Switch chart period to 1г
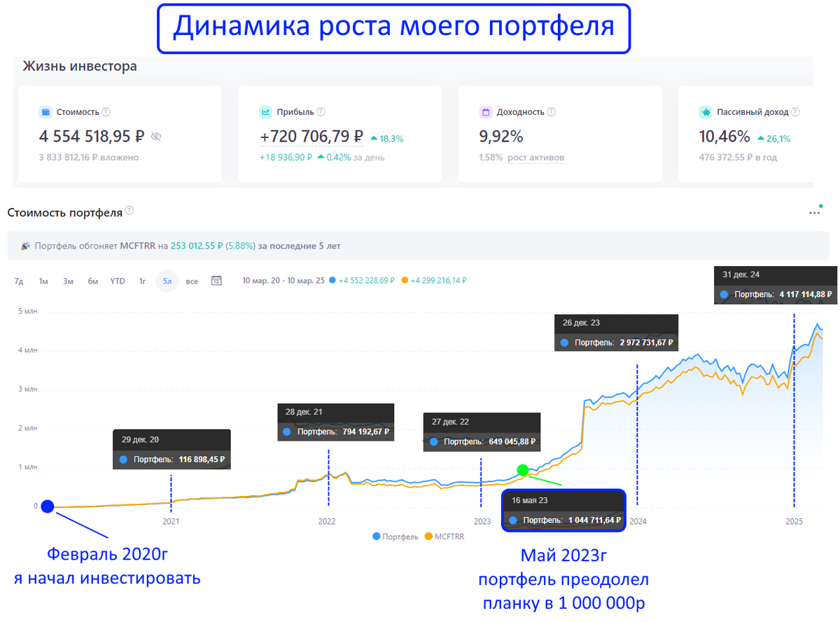Viewport: 840px width, 622px height. (x=142, y=281)
